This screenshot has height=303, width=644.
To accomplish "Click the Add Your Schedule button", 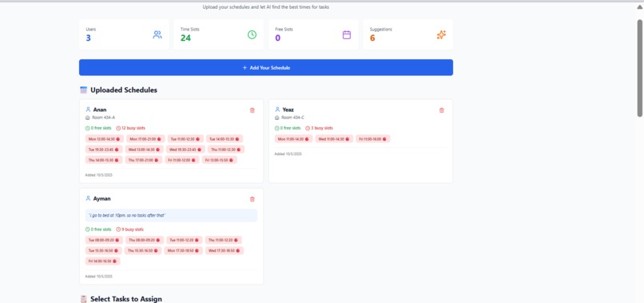I will [266, 67].
